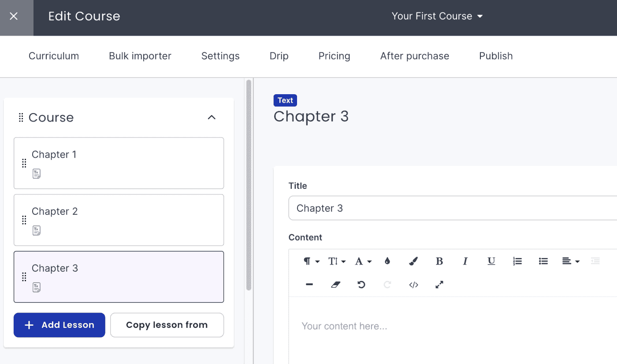
Task: Collapse the Course section chevron
Action: coord(212,117)
